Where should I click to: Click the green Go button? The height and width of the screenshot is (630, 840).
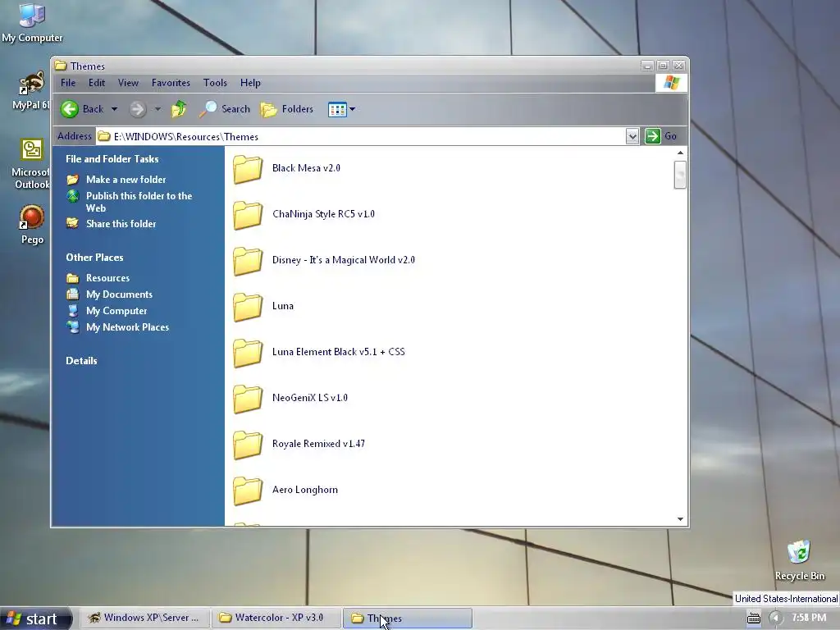(x=661, y=137)
